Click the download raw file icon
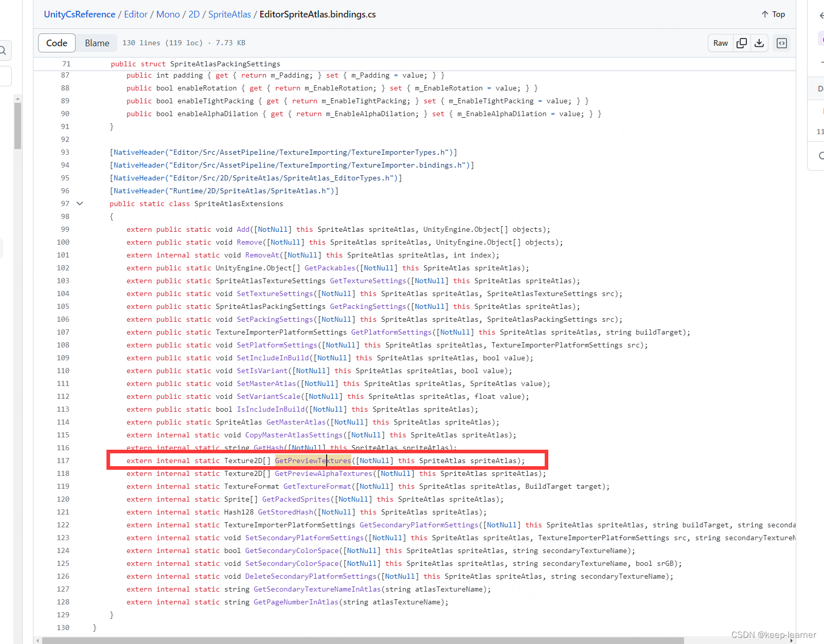The image size is (824, 644). (759, 43)
